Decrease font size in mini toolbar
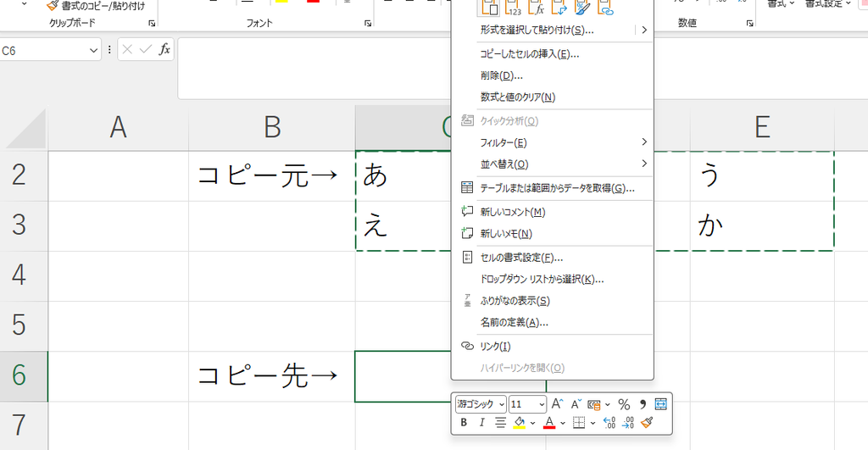The height and width of the screenshot is (450, 868). tap(576, 403)
